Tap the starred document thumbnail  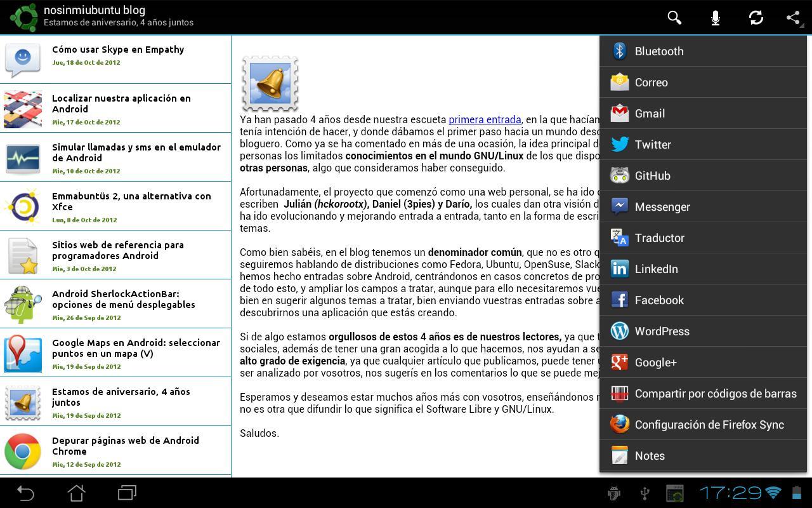tap(23, 255)
